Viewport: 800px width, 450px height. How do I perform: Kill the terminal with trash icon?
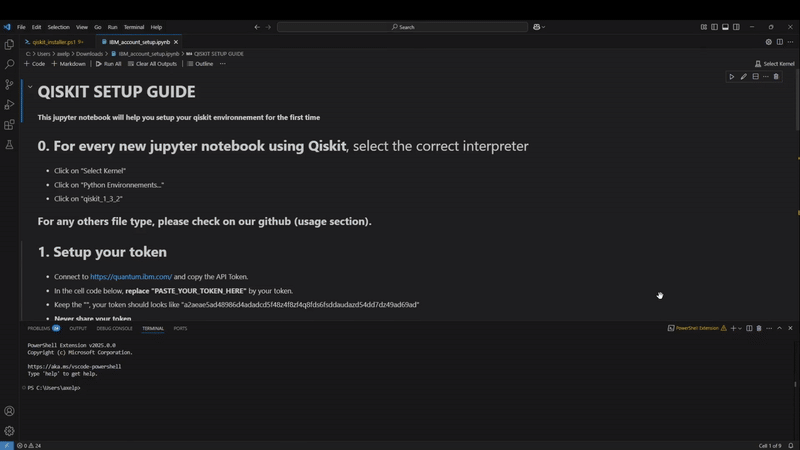(759, 328)
